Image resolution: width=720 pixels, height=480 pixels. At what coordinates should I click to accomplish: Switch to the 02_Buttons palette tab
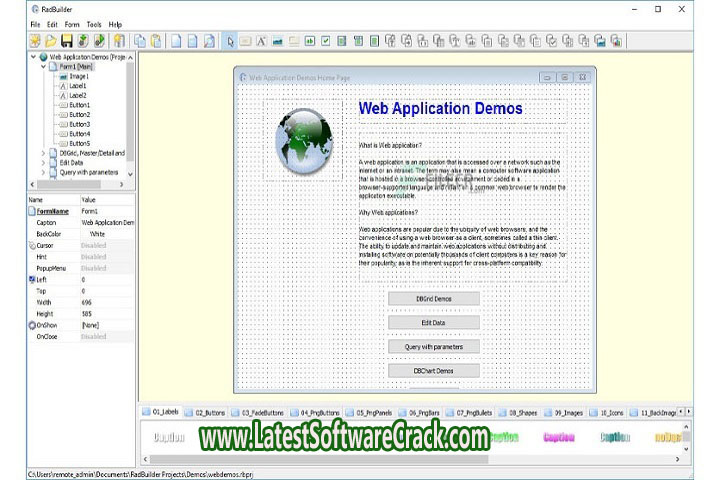[x=205, y=413]
